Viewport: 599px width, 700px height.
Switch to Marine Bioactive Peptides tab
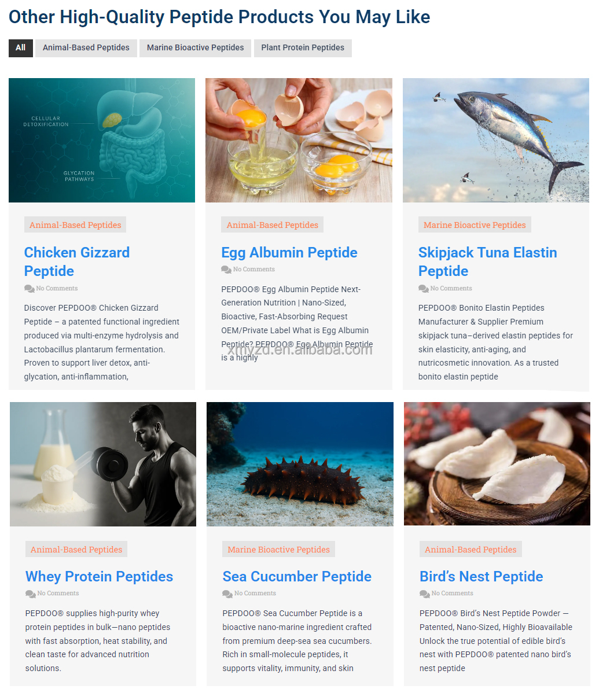196,48
